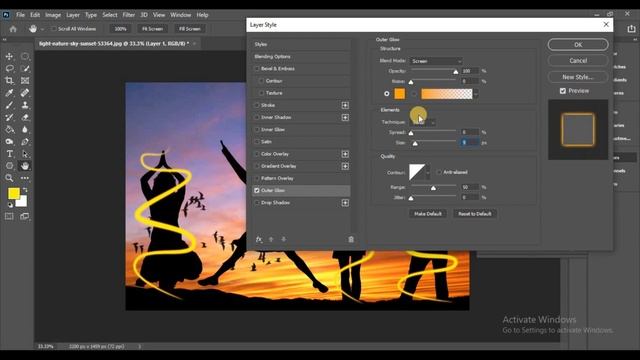
Task: Select the Move tool
Action: tap(9, 56)
